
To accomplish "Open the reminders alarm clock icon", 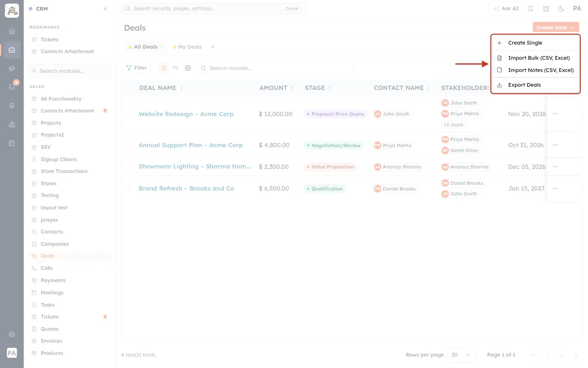I will click(546, 9).
